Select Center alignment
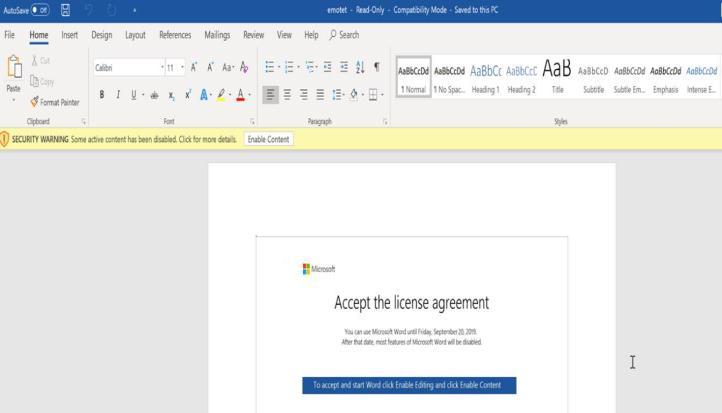Image resolution: width=722 pixels, height=413 pixels. [287, 95]
